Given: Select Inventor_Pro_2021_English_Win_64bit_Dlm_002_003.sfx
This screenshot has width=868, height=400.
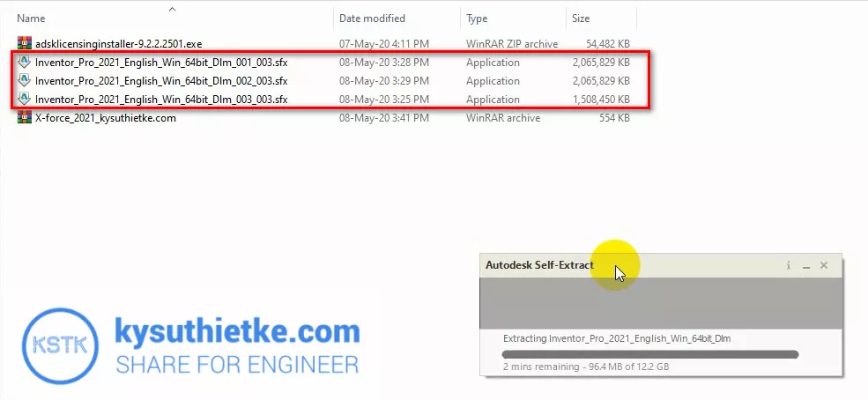Looking at the screenshot, I should 161,81.
